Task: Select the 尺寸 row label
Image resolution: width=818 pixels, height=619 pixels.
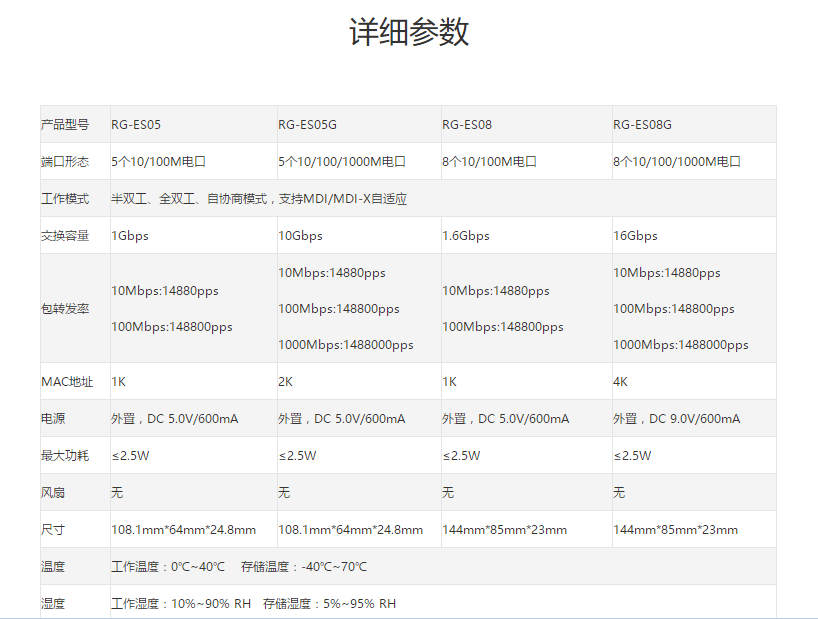Action: 53,530
